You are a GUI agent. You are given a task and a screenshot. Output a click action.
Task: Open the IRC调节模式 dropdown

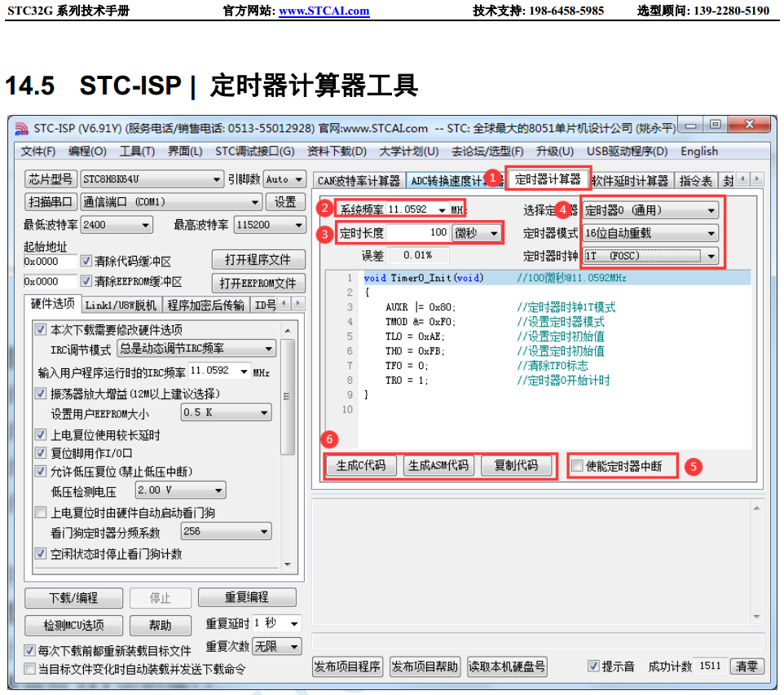point(196,349)
